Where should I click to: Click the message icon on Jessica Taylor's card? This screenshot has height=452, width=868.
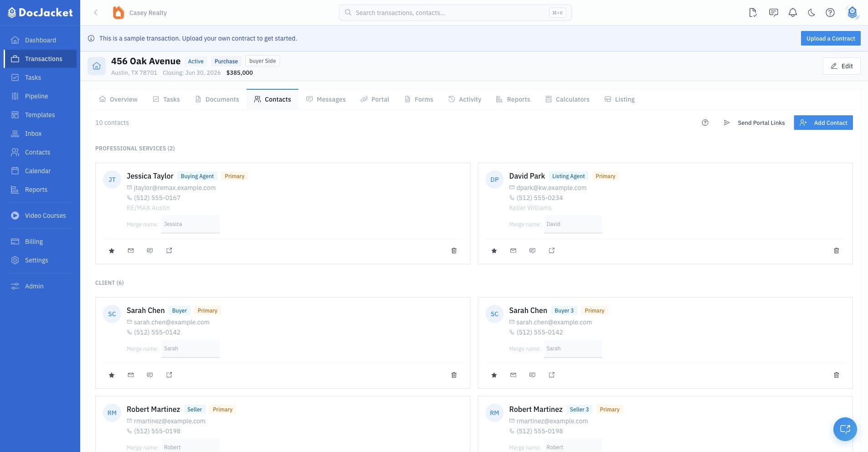coord(150,251)
